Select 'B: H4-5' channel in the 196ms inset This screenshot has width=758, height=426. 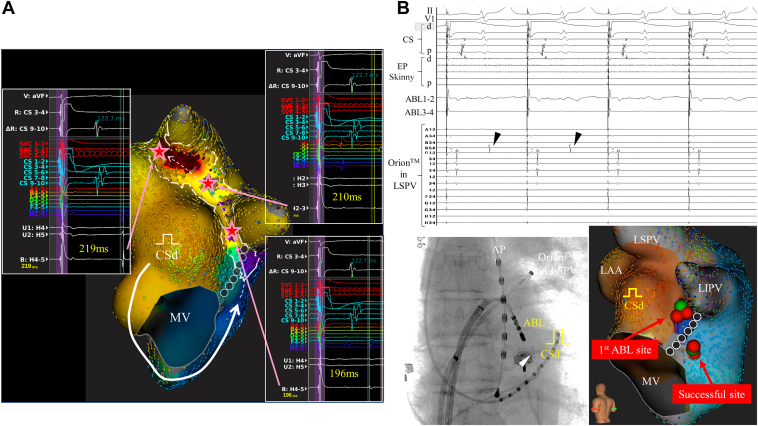tap(294, 389)
